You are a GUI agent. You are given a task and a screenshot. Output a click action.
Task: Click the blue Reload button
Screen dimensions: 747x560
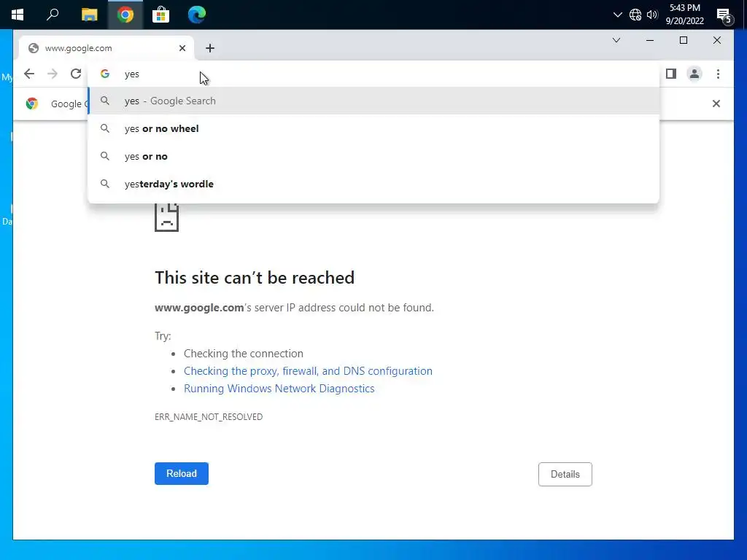(182, 473)
